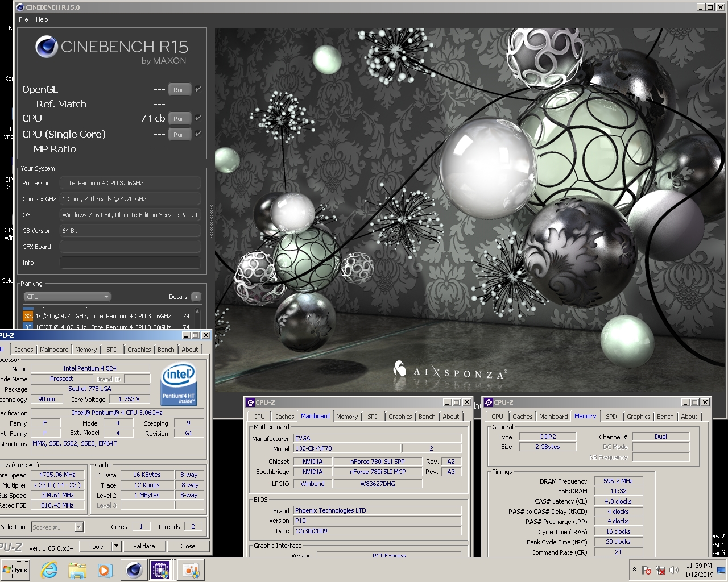
Task: Click LPCIO W83627DHG field
Action: (378, 484)
